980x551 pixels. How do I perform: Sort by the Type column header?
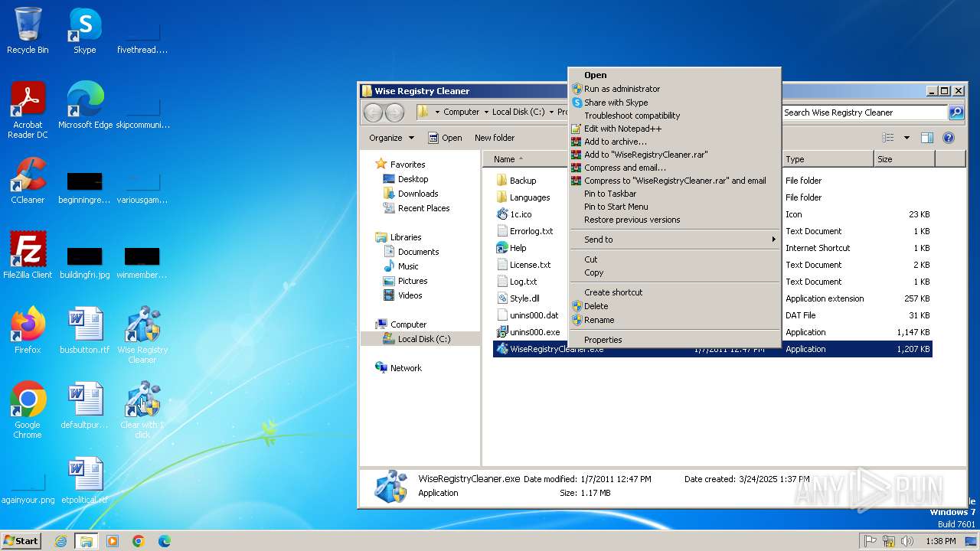828,159
